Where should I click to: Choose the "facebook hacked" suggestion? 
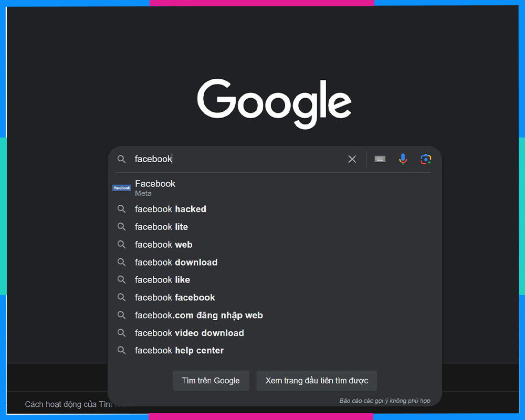[x=275, y=209]
